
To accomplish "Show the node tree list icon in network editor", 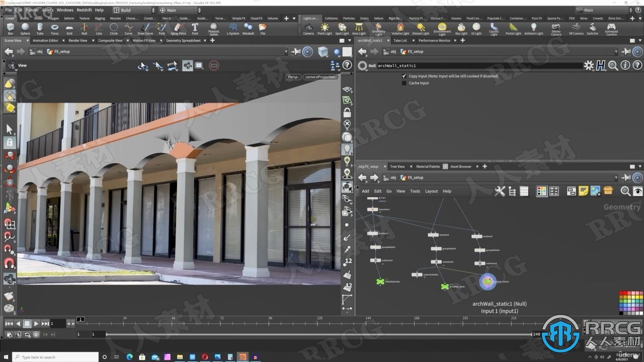I will (x=512, y=191).
